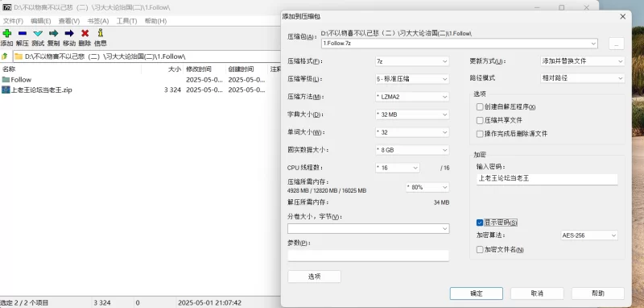
Task: Open the 查看(V) menu
Action: [69, 21]
